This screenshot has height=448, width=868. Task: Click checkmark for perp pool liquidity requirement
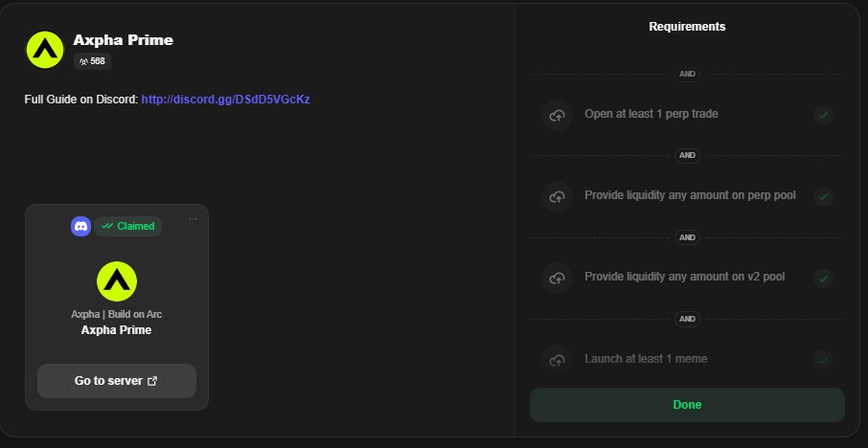click(x=823, y=196)
